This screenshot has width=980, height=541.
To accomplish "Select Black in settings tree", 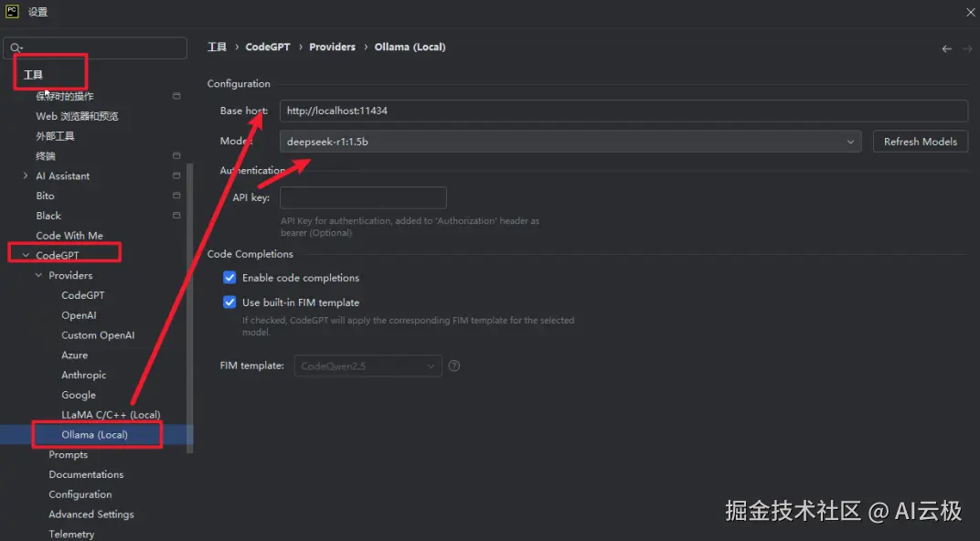I will tap(48, 216).
